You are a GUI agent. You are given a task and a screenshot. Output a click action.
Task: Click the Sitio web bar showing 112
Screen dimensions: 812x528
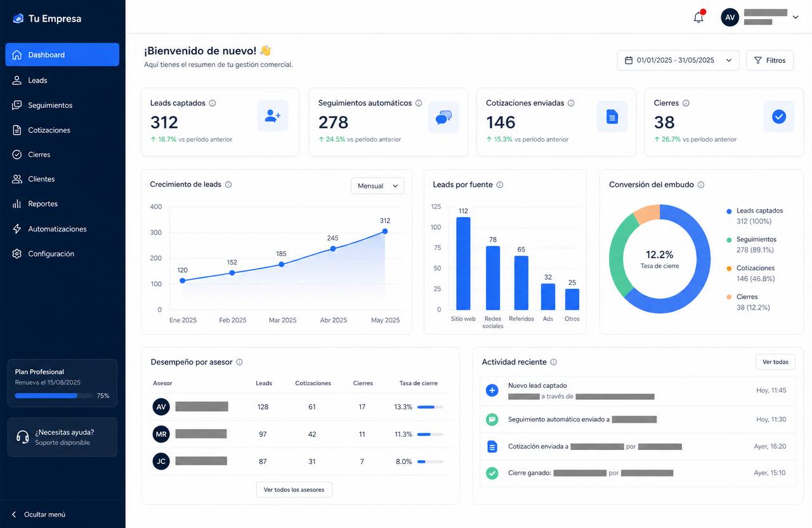463,263
